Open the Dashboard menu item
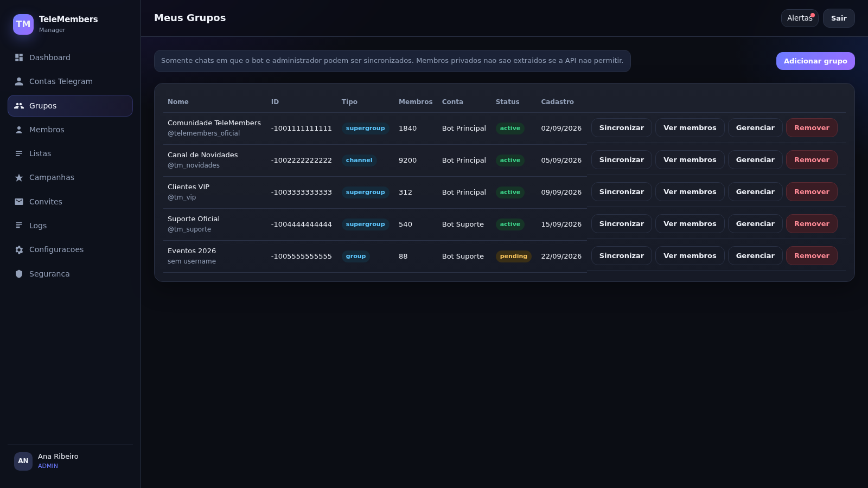The height and width of the screenshot is (488, 868). pos(70,57)
